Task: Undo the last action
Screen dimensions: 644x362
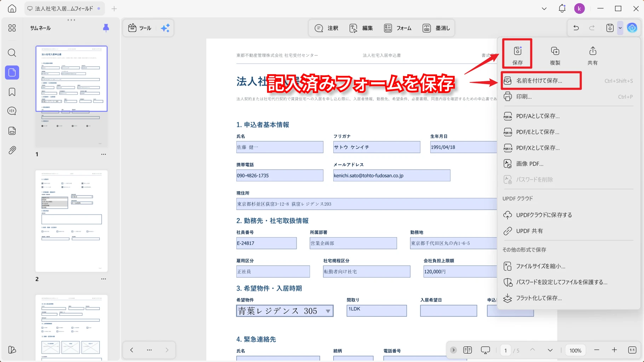Action: pyautogui.click(x=576, y=28)
